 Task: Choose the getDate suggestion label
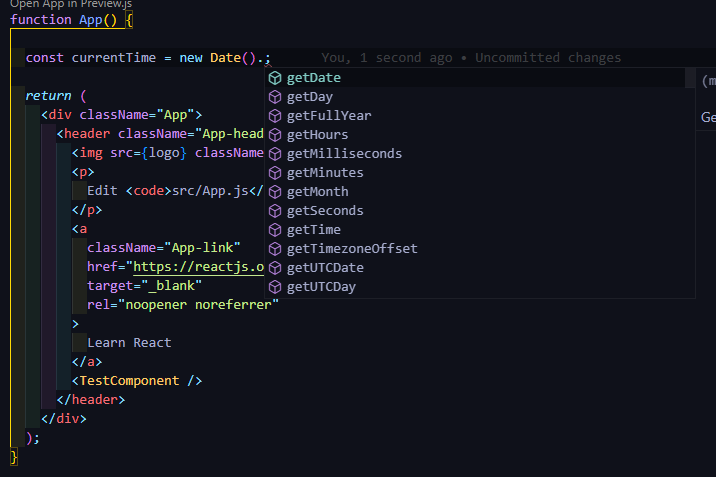point(313,78)
